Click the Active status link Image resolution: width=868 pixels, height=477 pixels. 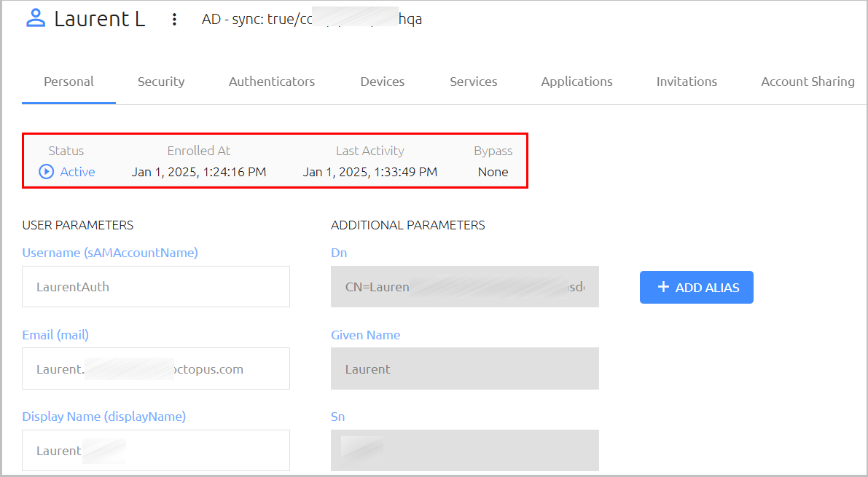(77, 172)
